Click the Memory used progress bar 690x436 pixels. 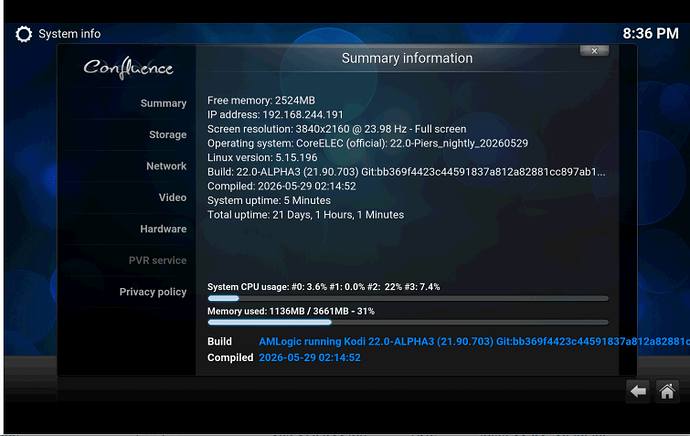(408, 322)
